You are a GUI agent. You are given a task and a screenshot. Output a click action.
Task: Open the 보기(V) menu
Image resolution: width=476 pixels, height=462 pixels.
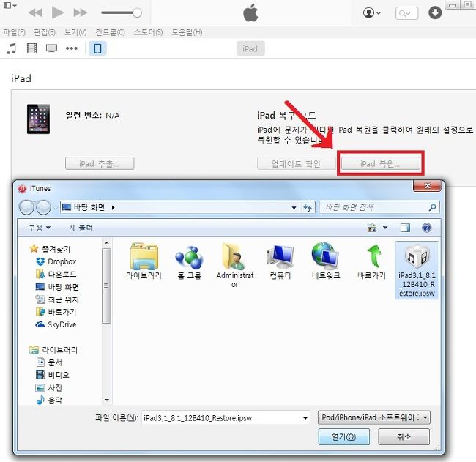(75, 32)
